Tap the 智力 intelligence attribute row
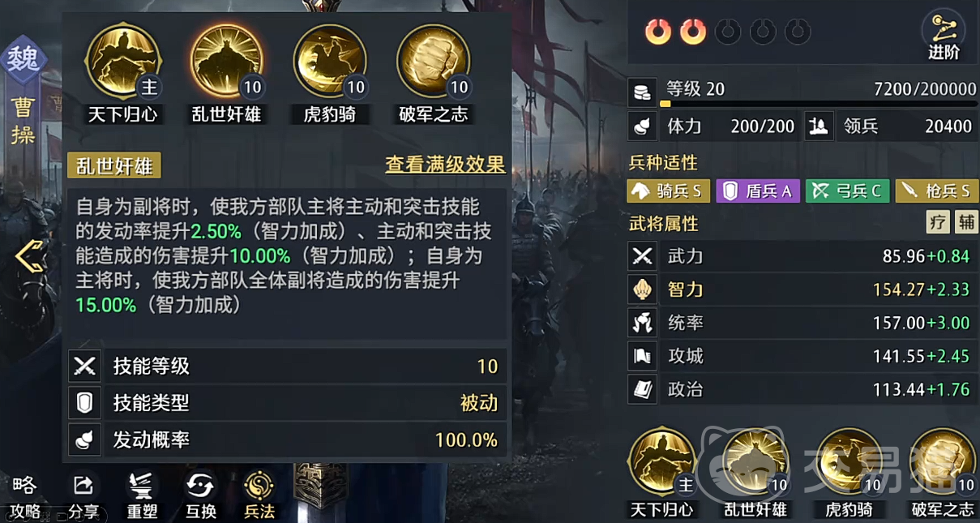The image size is (980, 523). click(802, 289)
